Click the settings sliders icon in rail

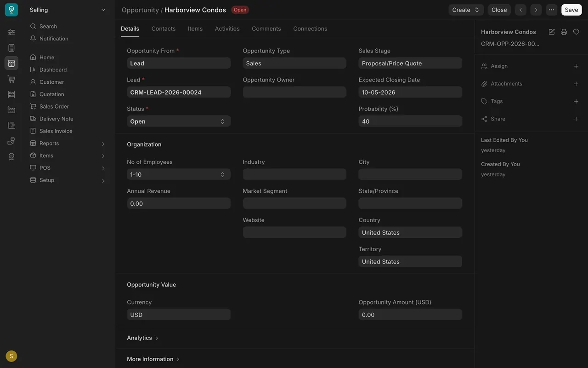11,32
